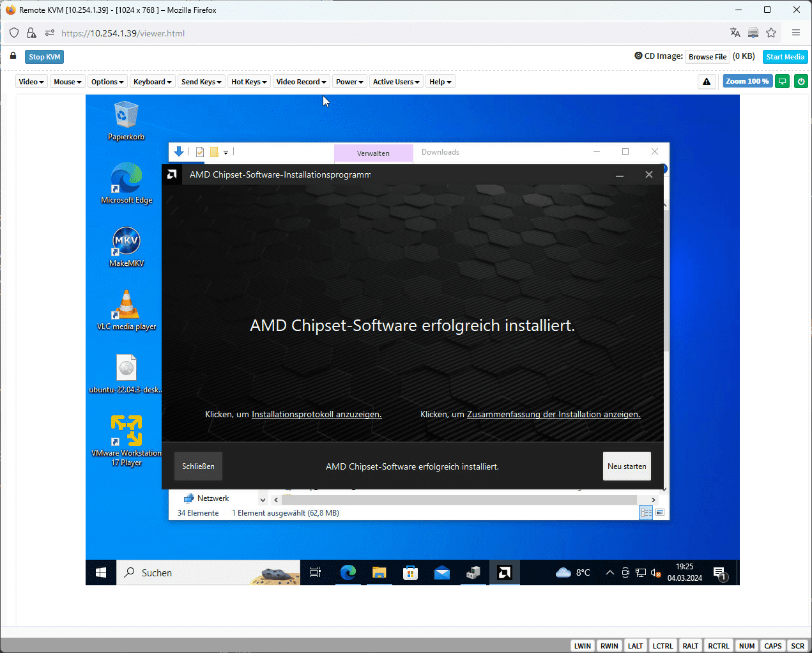Toggle the RALT key button
Image resolution: width=812 pixels, height=653 pixels.
click(691, 645)
